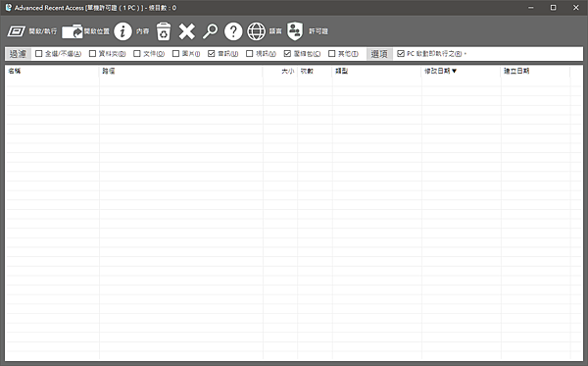Enable the 資料夾(D) folder filter checkbox
The image size is (588, 366).
coord(92,54)
